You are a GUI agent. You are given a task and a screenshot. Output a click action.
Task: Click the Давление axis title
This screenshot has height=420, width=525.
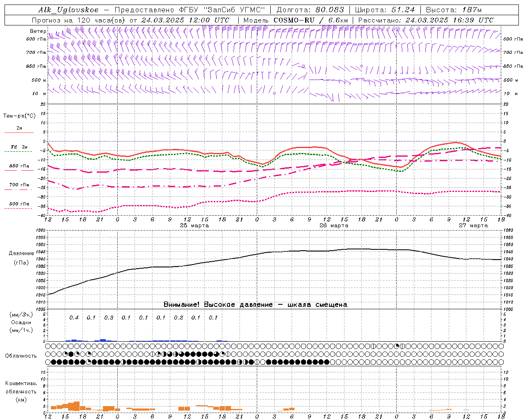click(x=21, y=253)
